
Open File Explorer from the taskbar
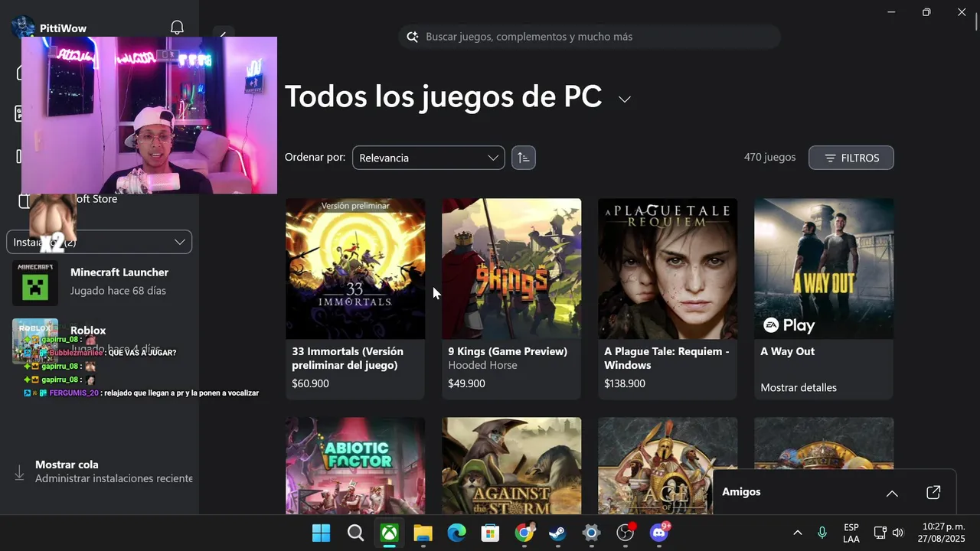coord(423,533)
